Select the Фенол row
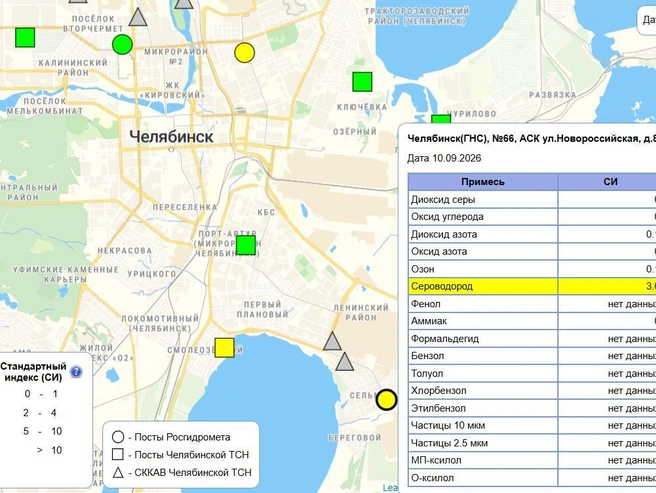Image resolution: width=656 pixels, height=493 pixels. 532,304
